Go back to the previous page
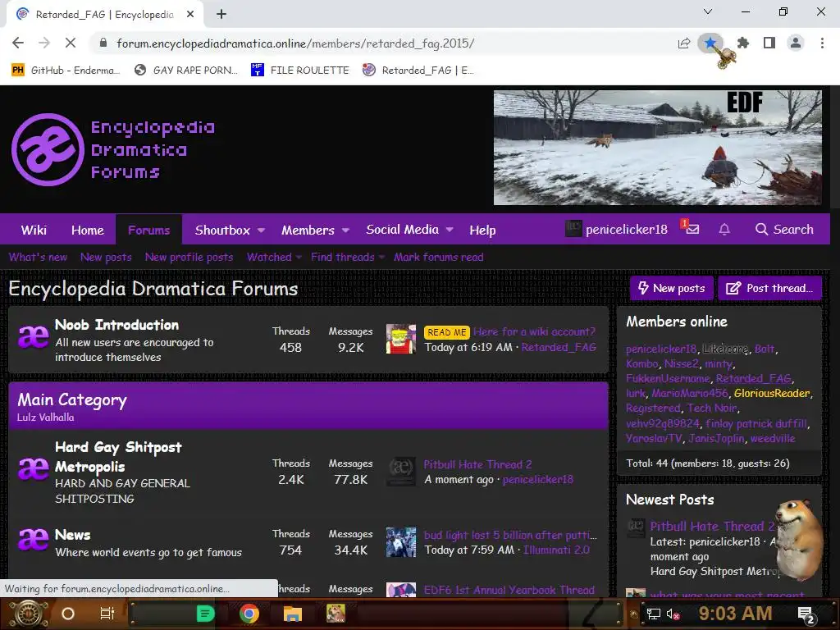 18,43
